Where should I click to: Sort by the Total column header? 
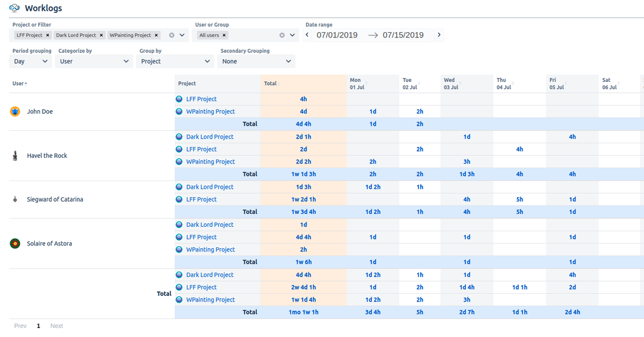(x=270, y=83)
